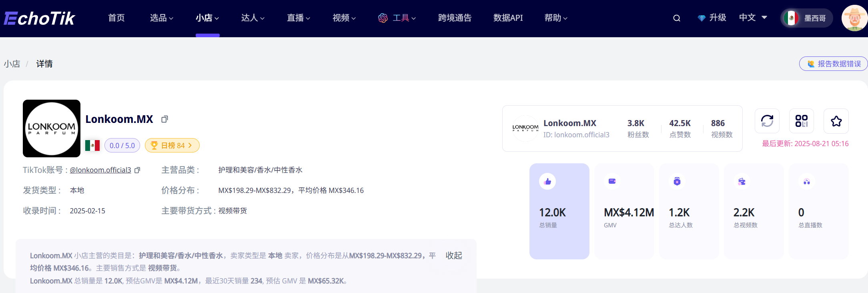
Task: Open the search magnifier icon
Action: [677, 18]
